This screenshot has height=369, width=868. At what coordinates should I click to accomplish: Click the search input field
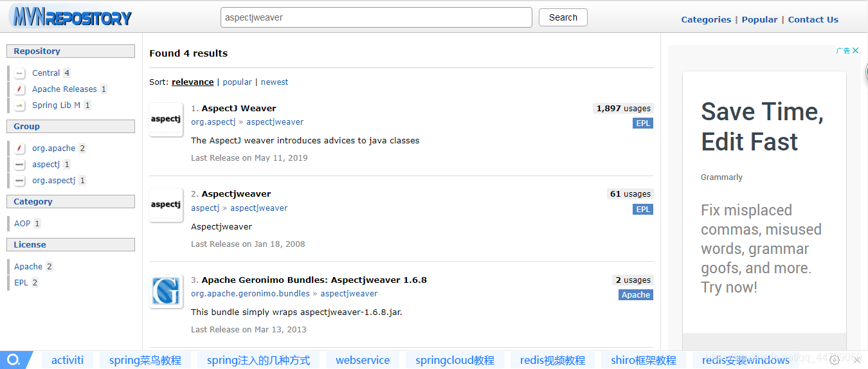[x=376, y=17]
